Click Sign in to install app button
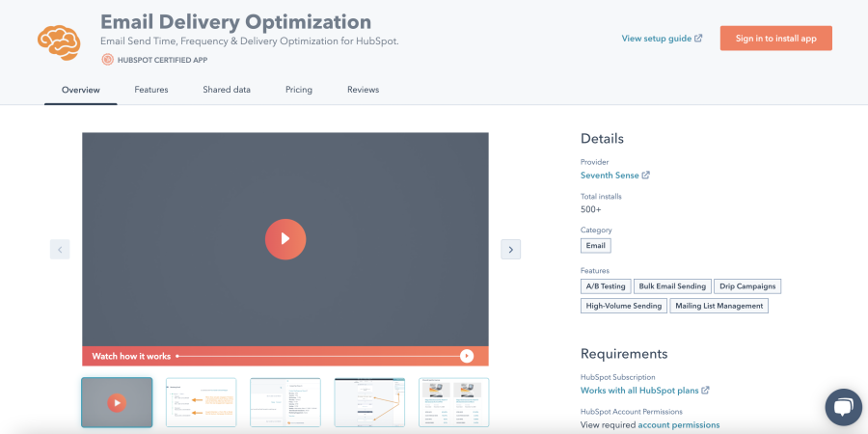This screenshot has height=434, width=868. point(775,39)
